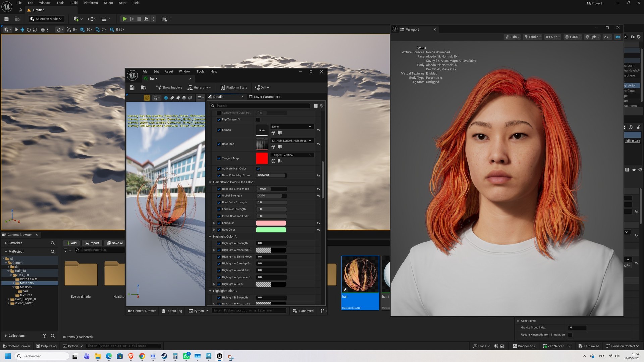Viewport: 644px width, 362px height.
Task: Click the Base Color Map Strength slider
Action: click(x=272, y=175)
